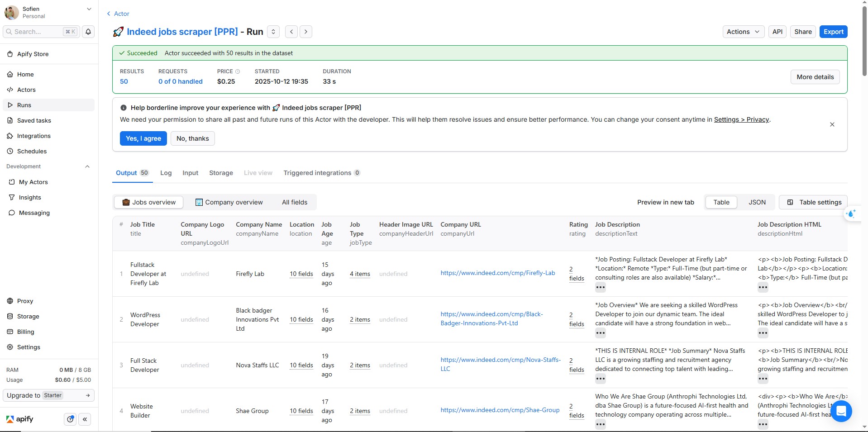Open the run selector up-down button

click(x=273, y=32)
